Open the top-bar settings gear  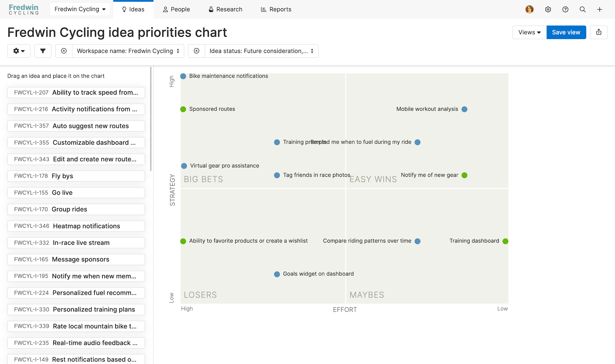click(x=548, y=10)
